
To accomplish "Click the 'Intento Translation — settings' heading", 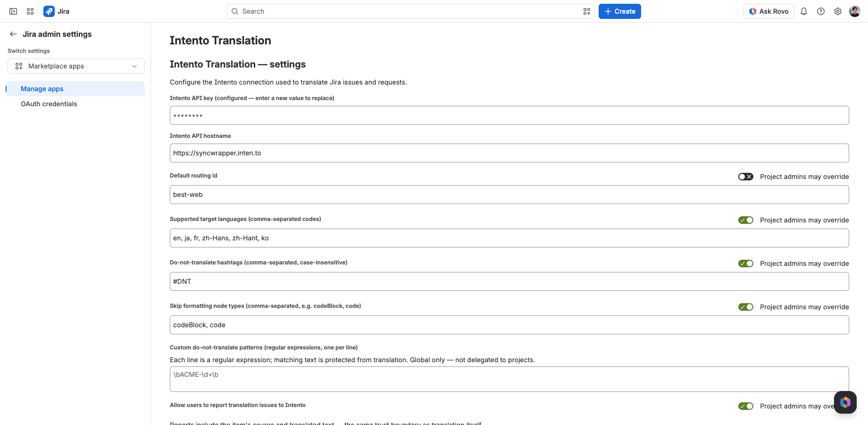I will coord(238,64).
